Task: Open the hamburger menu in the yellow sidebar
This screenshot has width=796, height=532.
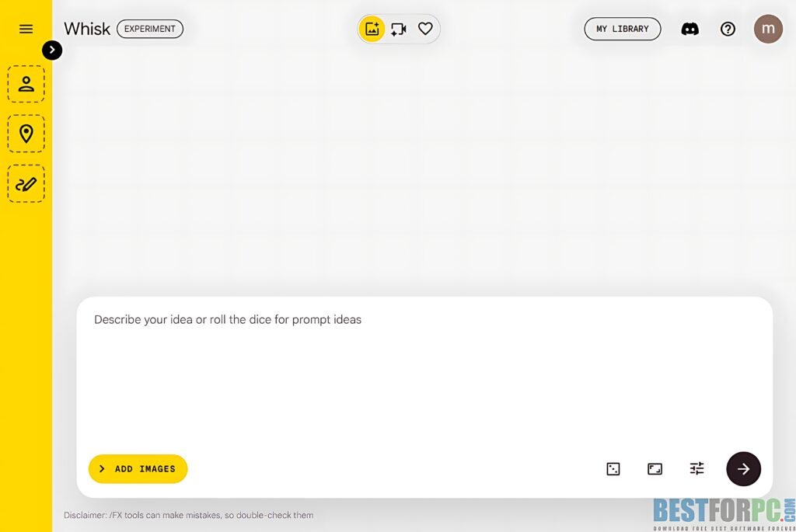Action: click(26, 29)
